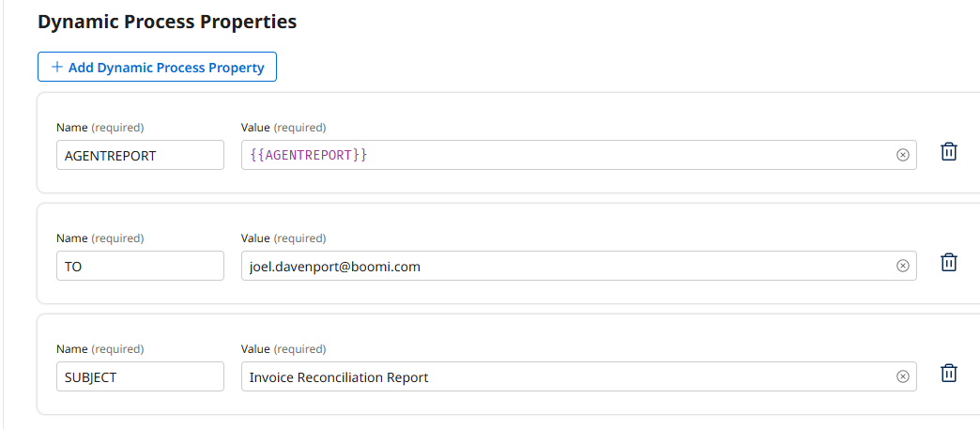980x429 pixels.
Task: Click the plus icon beside Add Dynamic Process Property
Action: click(x=57, y=68)
